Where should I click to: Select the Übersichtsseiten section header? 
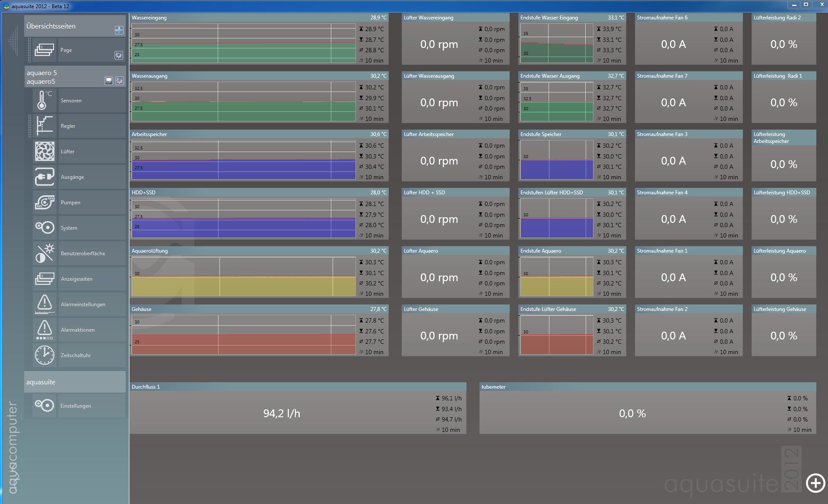(x=75, y=26)
